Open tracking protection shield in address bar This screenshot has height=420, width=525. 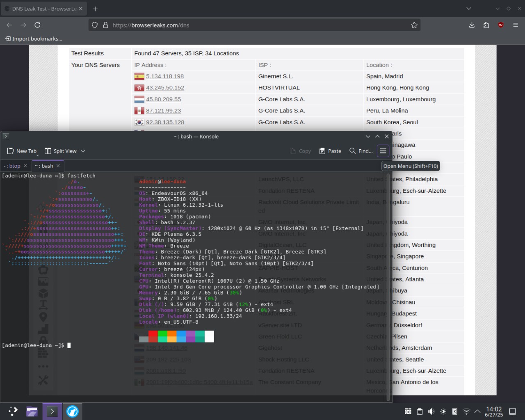coord(95,25)
